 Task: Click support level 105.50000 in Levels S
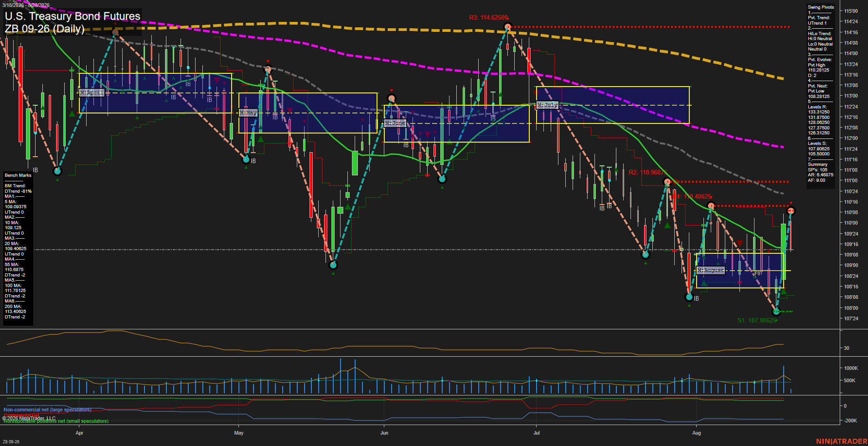(819, 154)
